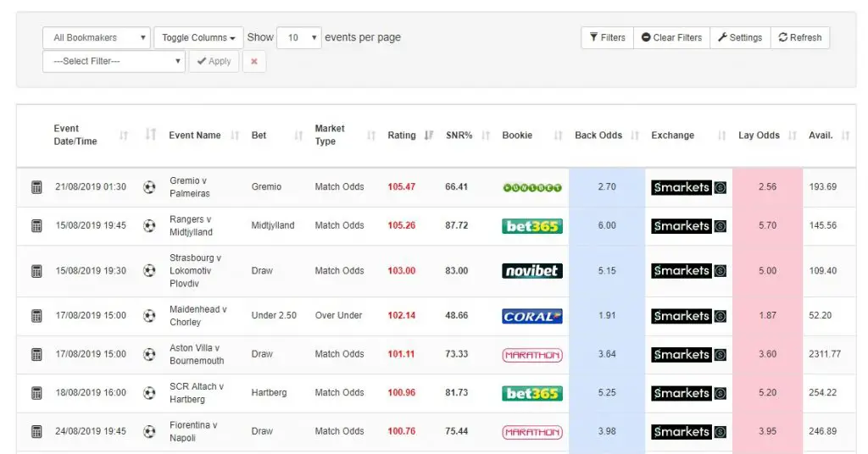The width and height of the screenshot is (868, 454).
Task: Sort by Exchange column header
Action: 688,135
